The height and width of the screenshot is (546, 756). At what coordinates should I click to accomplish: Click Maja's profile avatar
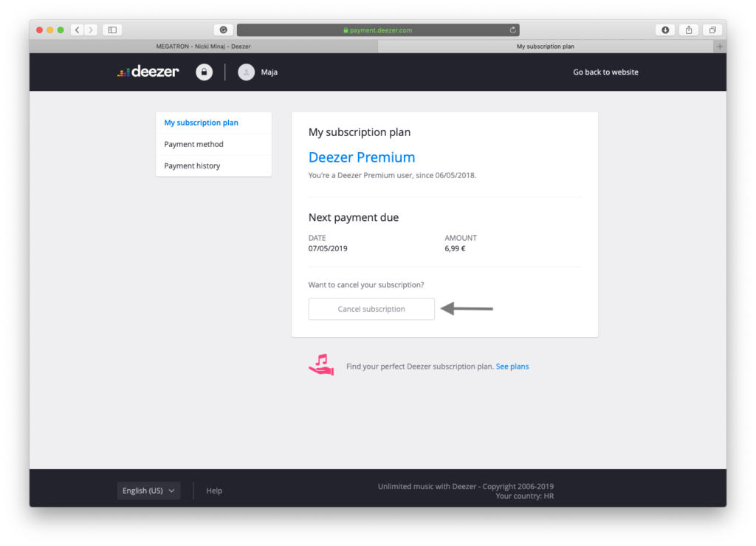coord(246,72)
